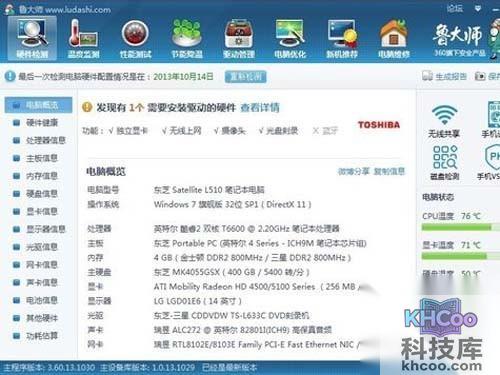Launch the 性能测试 performance test

click(x=135, y=38)
